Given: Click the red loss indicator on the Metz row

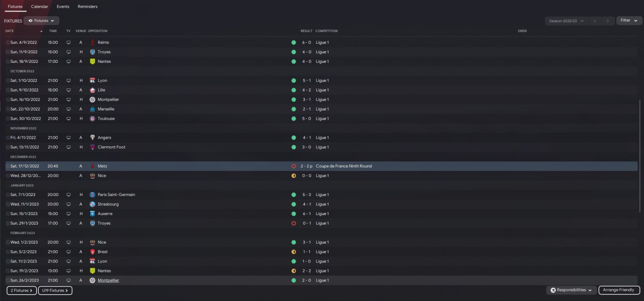Looking at the screenshot, I should 293,166.
